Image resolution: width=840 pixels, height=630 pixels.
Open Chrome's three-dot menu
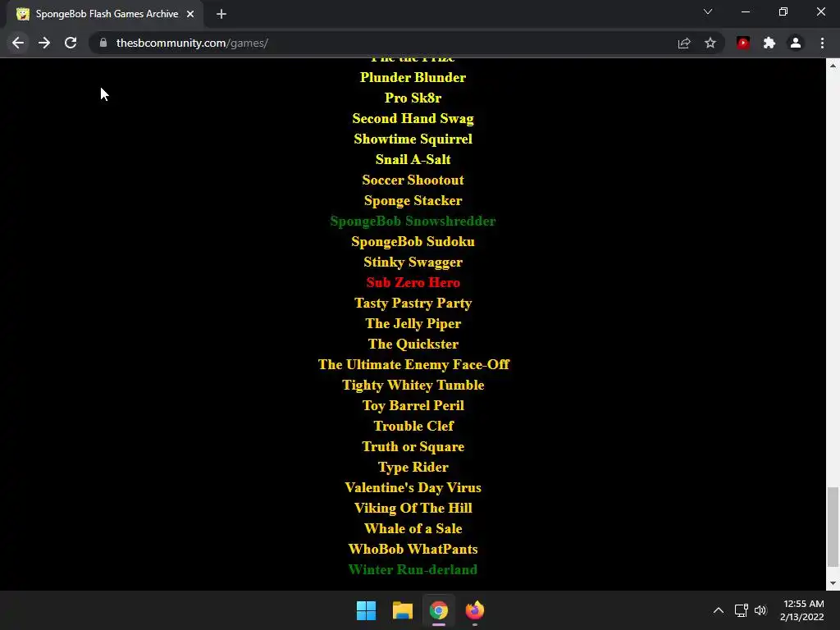tap(822, 43)
